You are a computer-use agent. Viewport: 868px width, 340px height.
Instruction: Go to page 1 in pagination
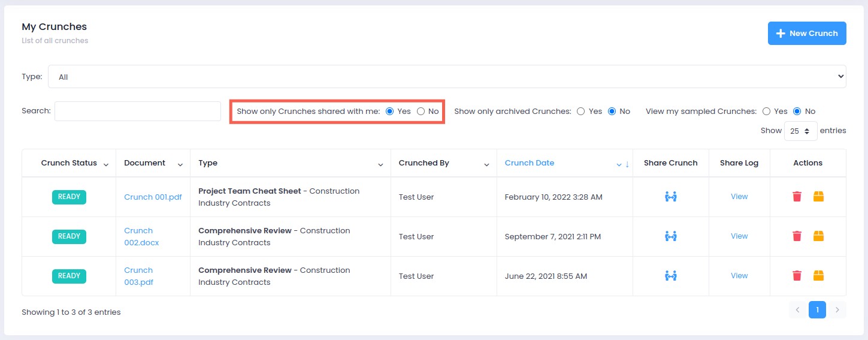pyautogui.click(x=817, y=310)
